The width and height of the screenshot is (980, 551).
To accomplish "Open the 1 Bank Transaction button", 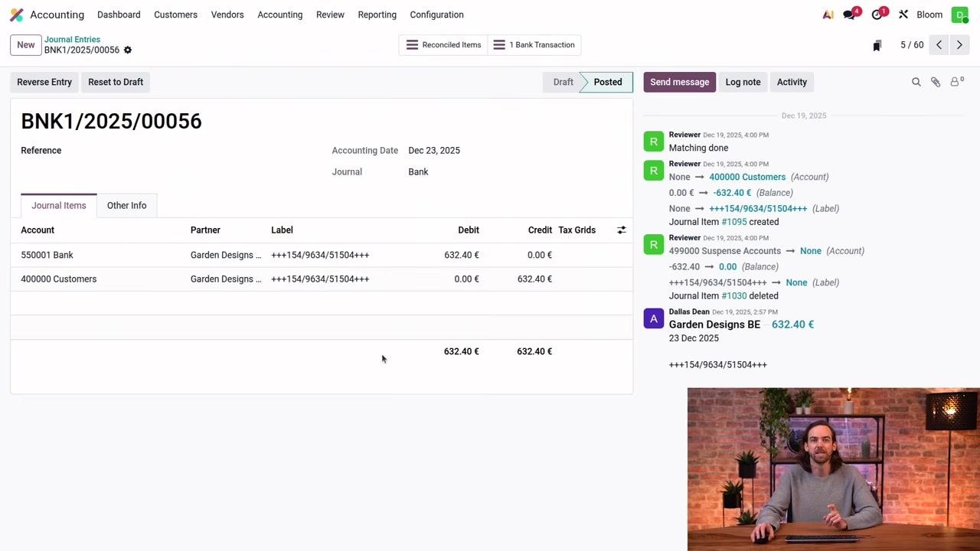I will pyautogui.click(x=534, y=45).
